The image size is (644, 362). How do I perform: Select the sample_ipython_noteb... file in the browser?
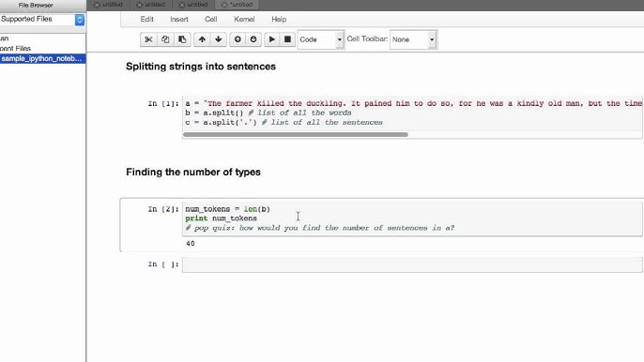(x=43, y=59)
